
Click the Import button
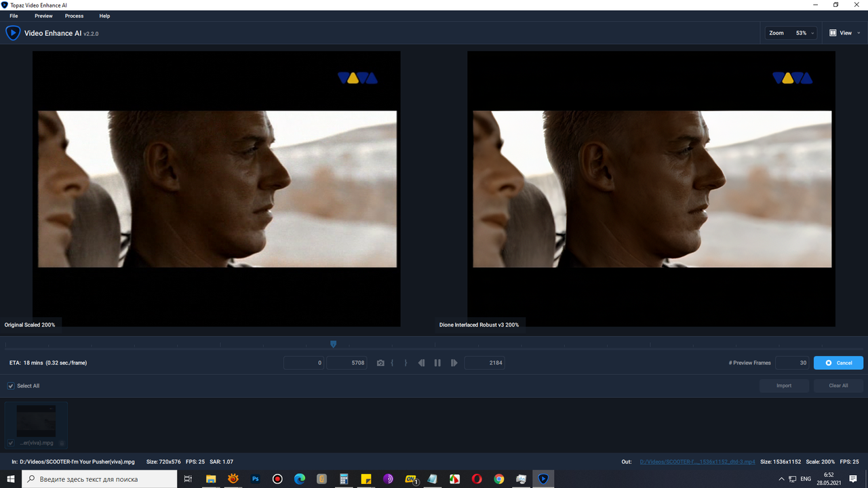[x=784, y=386]
